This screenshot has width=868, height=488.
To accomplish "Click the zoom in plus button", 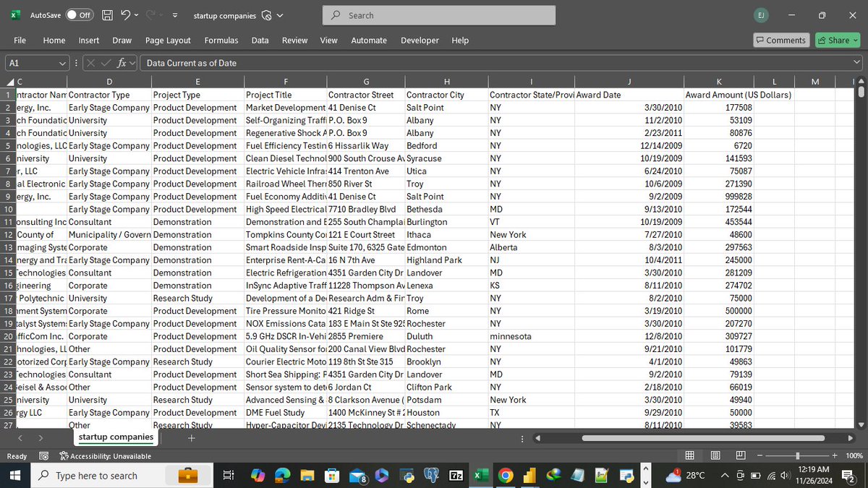I will [x=834, y=455].
